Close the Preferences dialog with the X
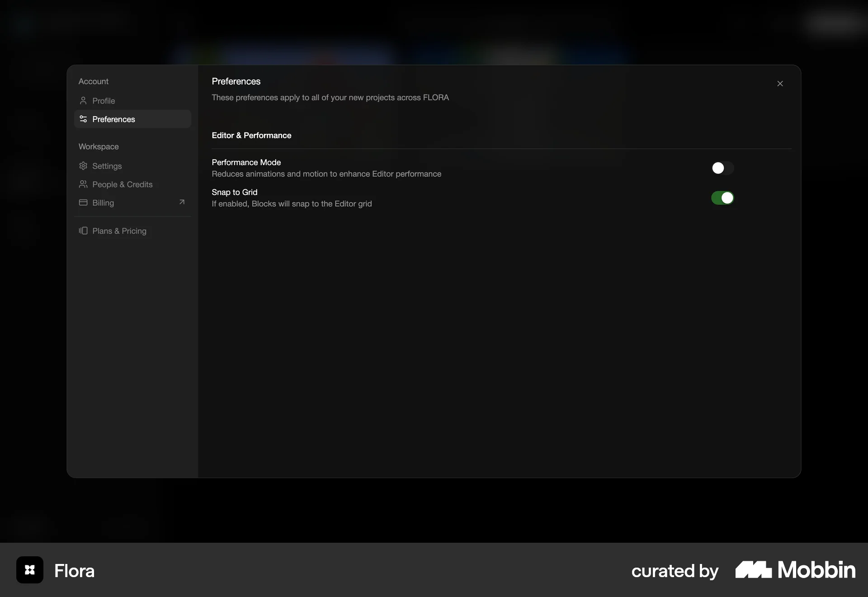The image size is (868, 597). (x=780, y=83)
